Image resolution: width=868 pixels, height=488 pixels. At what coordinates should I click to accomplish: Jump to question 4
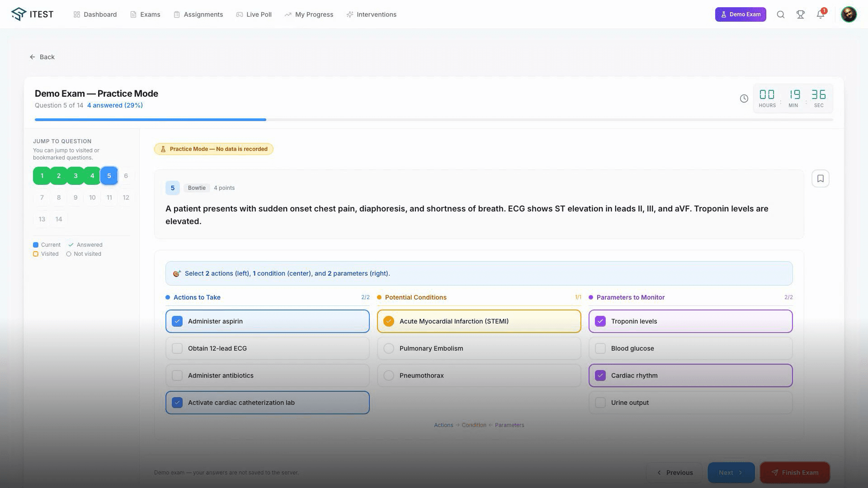pos(92,176)
